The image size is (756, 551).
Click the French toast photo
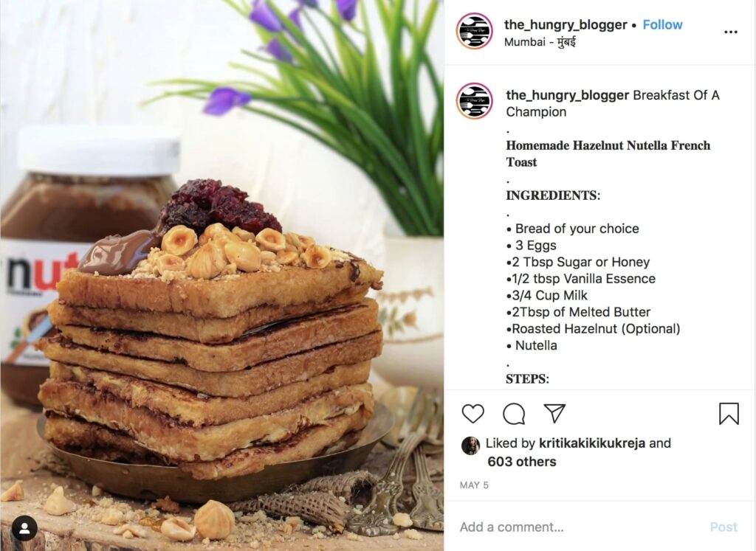point(221,276)
